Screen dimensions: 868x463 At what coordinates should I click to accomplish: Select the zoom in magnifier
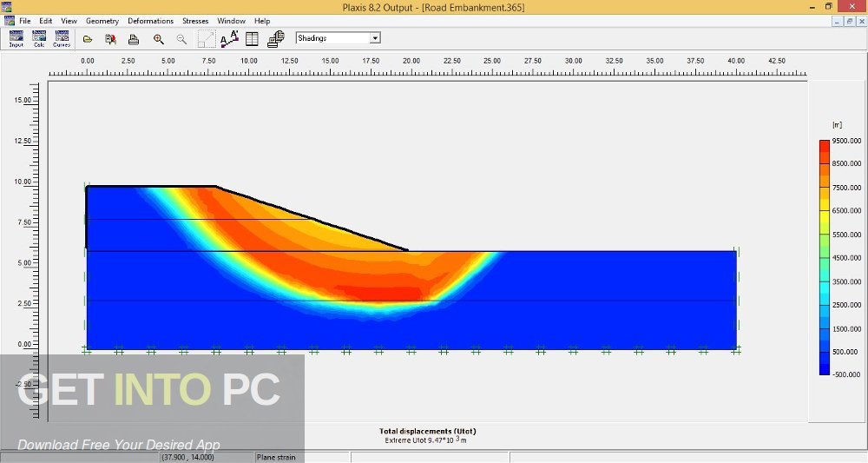(x=159, y=39)
